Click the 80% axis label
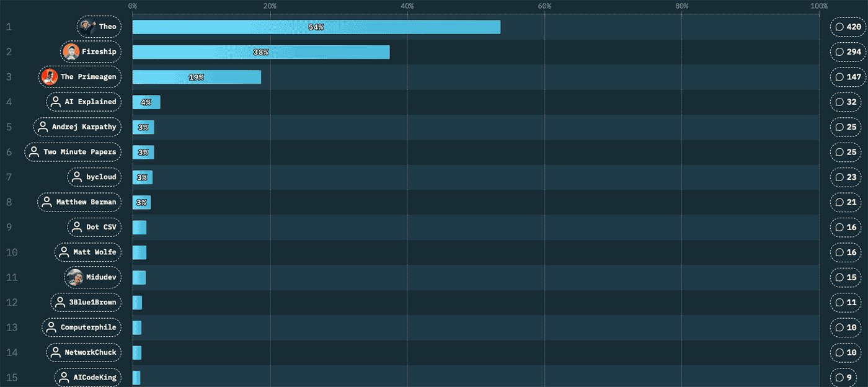 [682, 6]
